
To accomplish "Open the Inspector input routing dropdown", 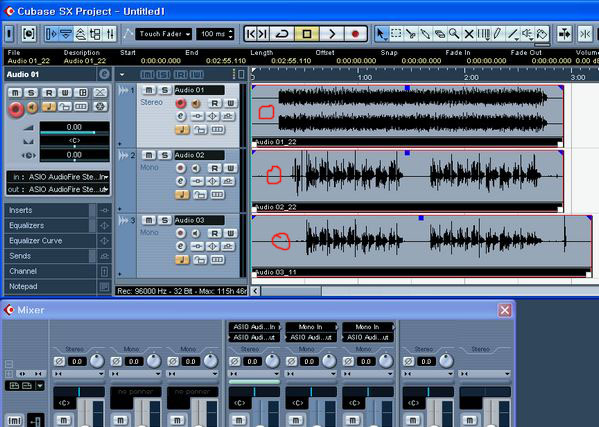I will coord(58,177).
